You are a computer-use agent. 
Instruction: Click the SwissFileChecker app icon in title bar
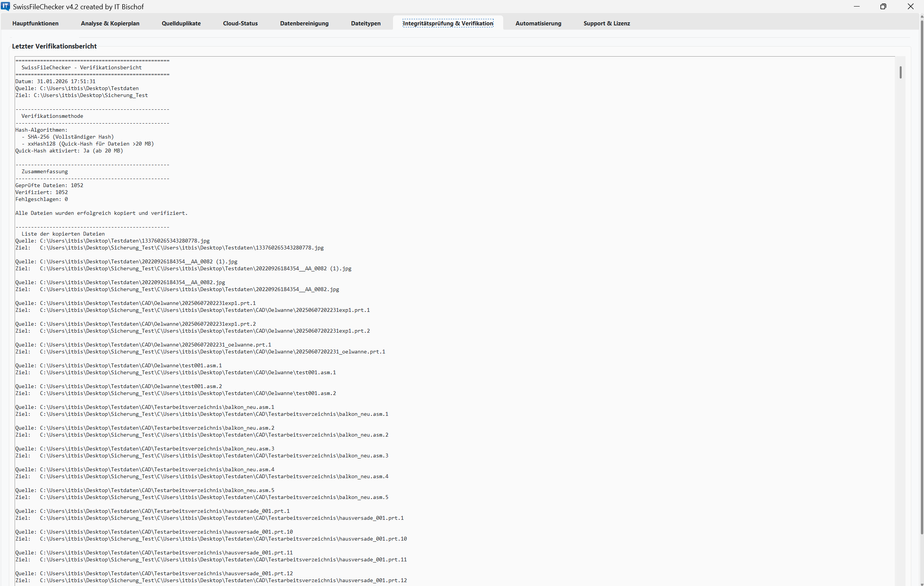point(5,7)
